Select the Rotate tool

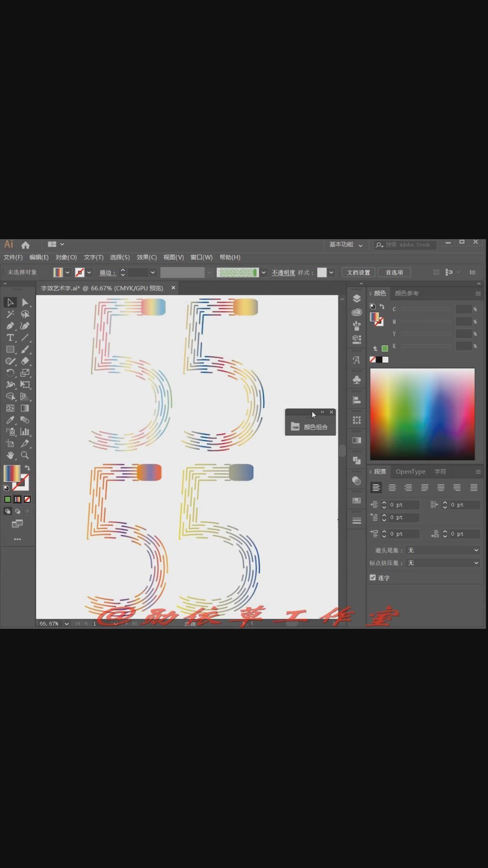(x=10, y=373)
